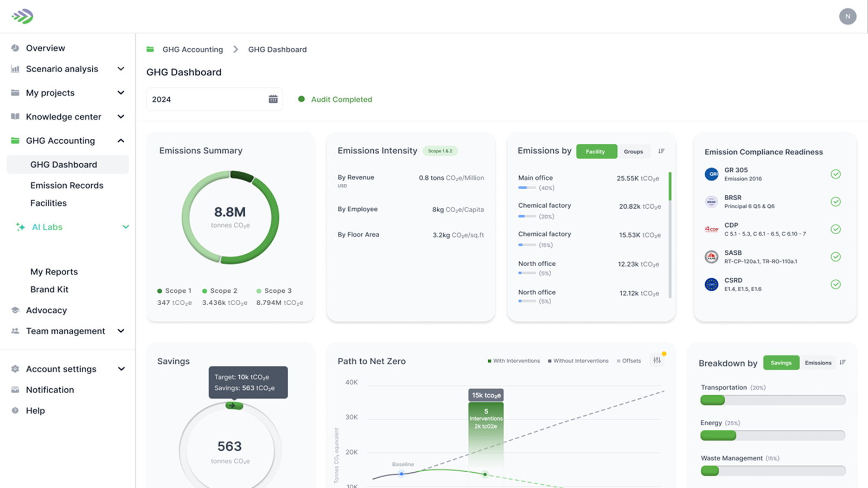868x488 pixels.
Task: Open the Help icon at sidebar bottom
Action: pyautogui.click(x=15, y=410)
